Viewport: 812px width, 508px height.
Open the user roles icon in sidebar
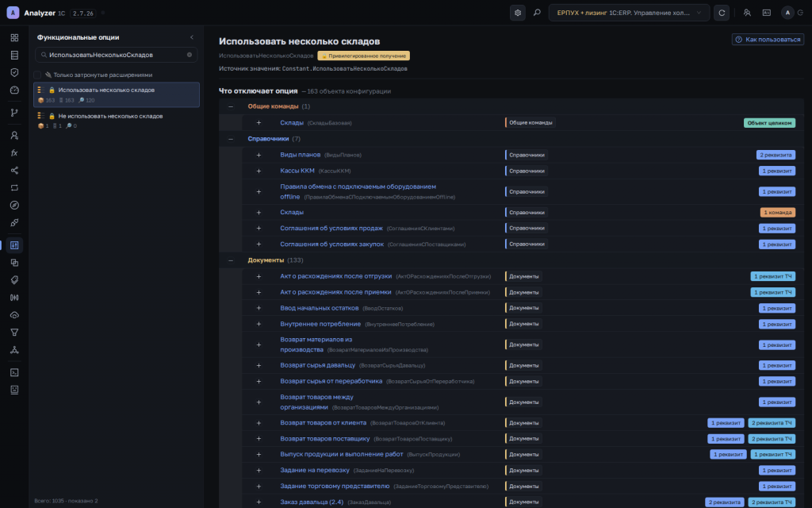click(x=14, y=135)
